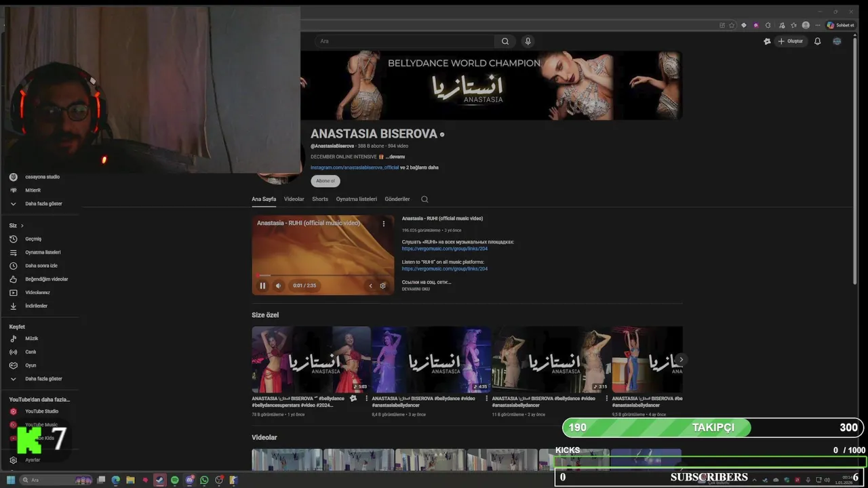Open the YouTube account avatar menu
868x488 pixels.
pyautogui.click(x=837, y=41)
